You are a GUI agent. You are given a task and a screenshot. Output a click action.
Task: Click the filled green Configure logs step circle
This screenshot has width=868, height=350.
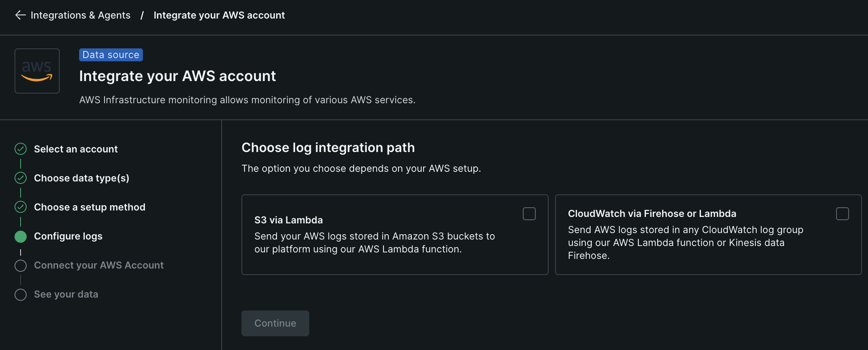tap(21, 236)
